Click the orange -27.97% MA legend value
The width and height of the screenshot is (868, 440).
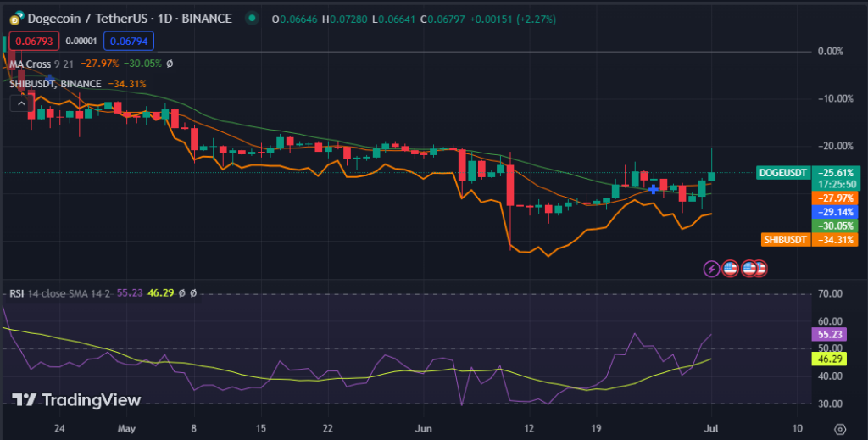[100, 64]
